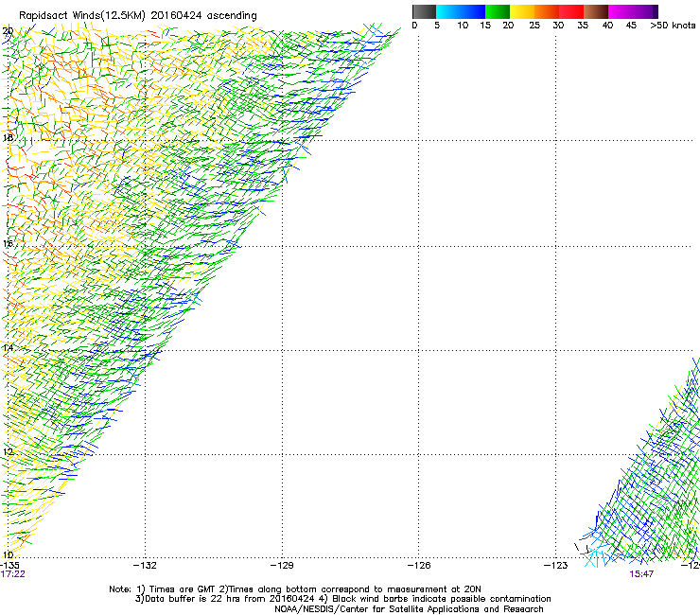
Task: Click the brown 35-40 knots legend swatch
Action: (596, 11)
